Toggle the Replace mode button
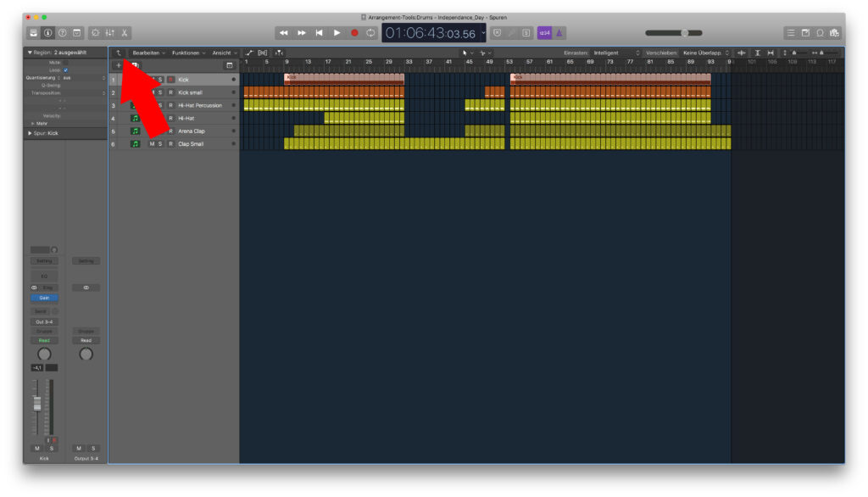 (497, 33)
